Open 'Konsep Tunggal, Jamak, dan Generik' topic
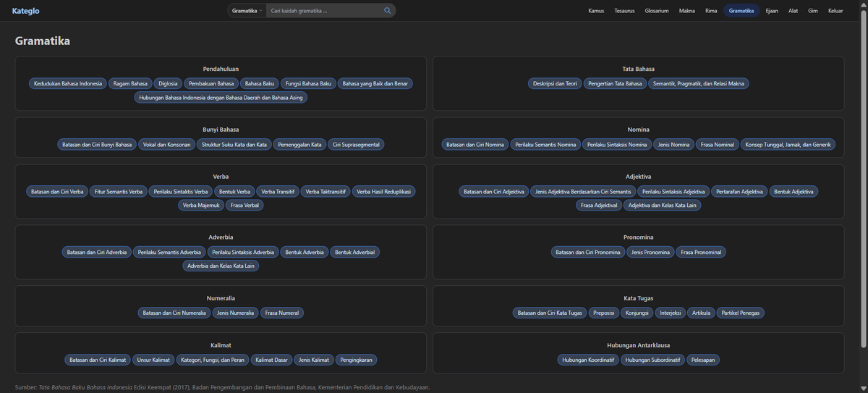The width and height of the screenshot is (868, 393). coord(788,145)
